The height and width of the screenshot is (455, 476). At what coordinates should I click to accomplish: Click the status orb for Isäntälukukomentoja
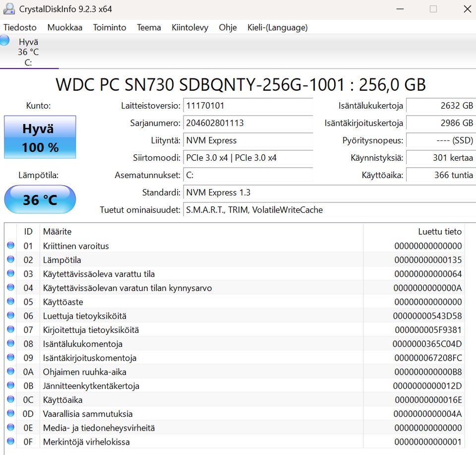[x=10, y=343]
